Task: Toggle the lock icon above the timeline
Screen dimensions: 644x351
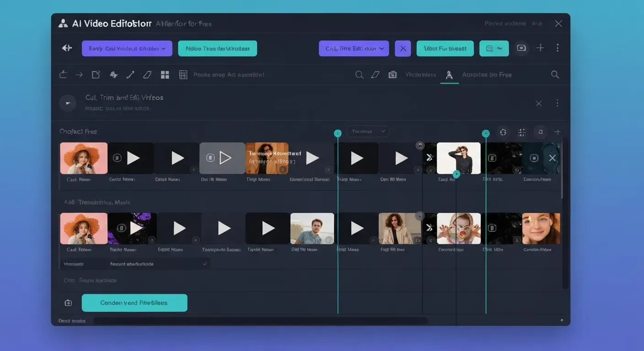Action: [540, 132]
